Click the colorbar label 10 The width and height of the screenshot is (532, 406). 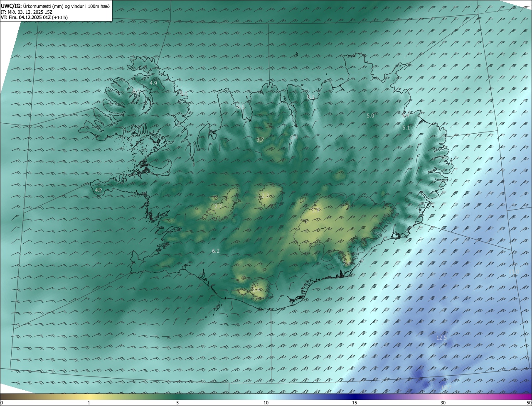[x=266, y=403]
